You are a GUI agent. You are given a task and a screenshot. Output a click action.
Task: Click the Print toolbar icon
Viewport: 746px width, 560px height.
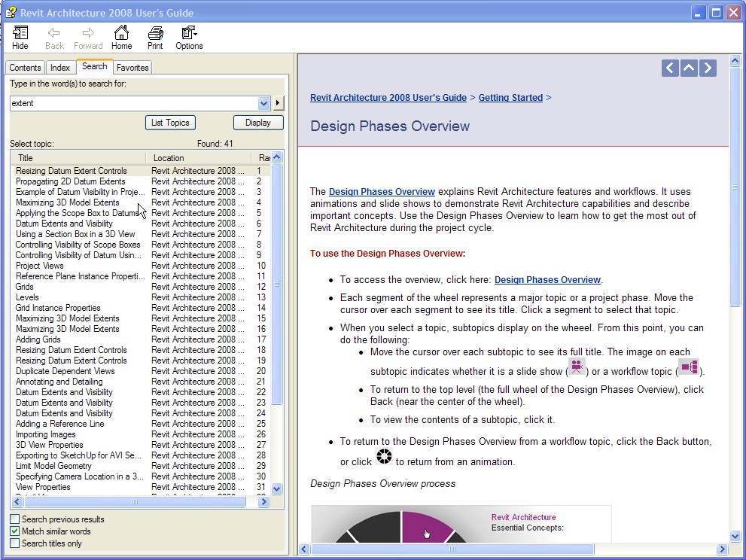pyautogui.click(x=155, y=37)
